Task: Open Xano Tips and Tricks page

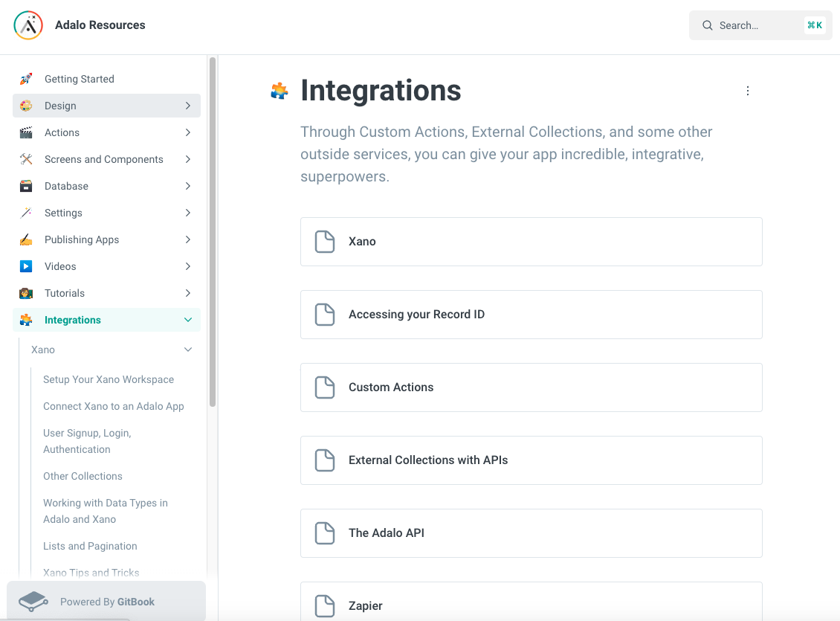Action: click(91, 573)
